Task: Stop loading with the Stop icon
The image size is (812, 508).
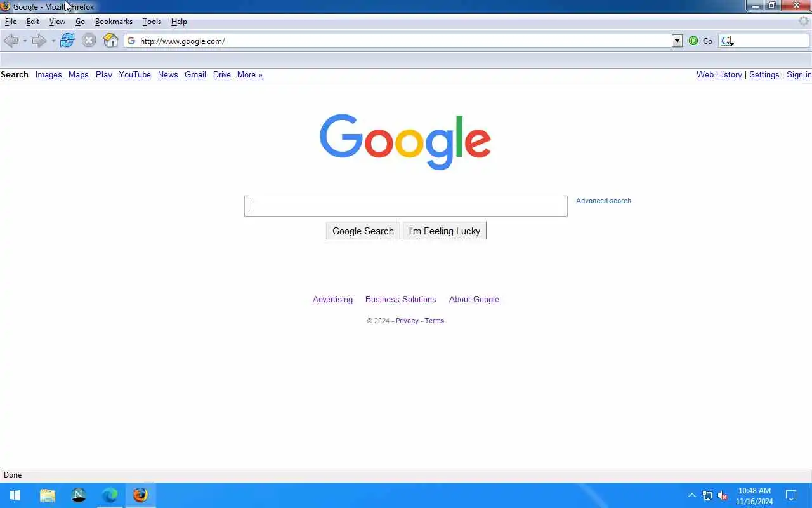Action: point(89,41)
